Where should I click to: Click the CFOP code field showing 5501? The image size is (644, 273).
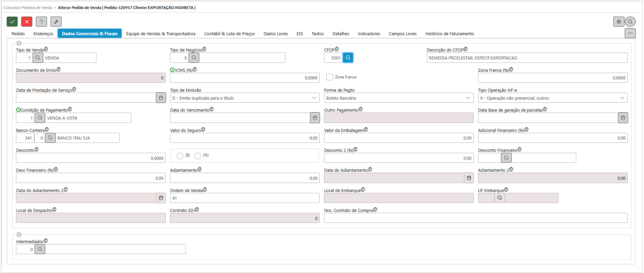(x=333, y=58)
